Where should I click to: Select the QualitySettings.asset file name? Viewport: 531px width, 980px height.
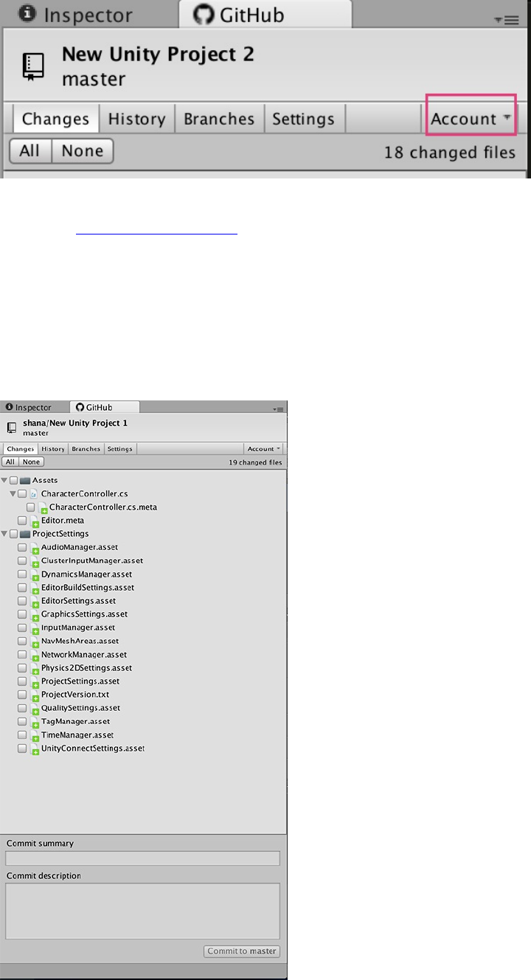coord(80,708)
